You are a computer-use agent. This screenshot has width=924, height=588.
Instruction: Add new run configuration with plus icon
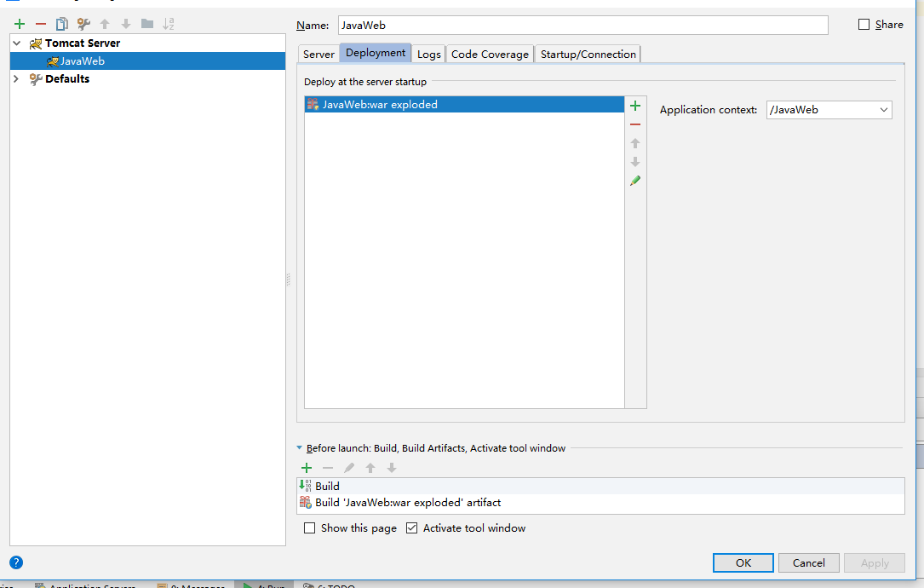[20, 24]
